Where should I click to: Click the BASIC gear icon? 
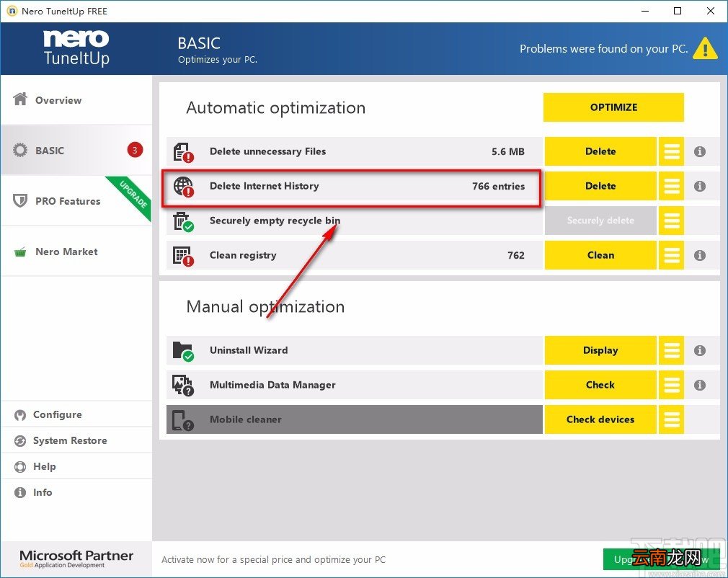pyautogui.click(x=20, y=150)
